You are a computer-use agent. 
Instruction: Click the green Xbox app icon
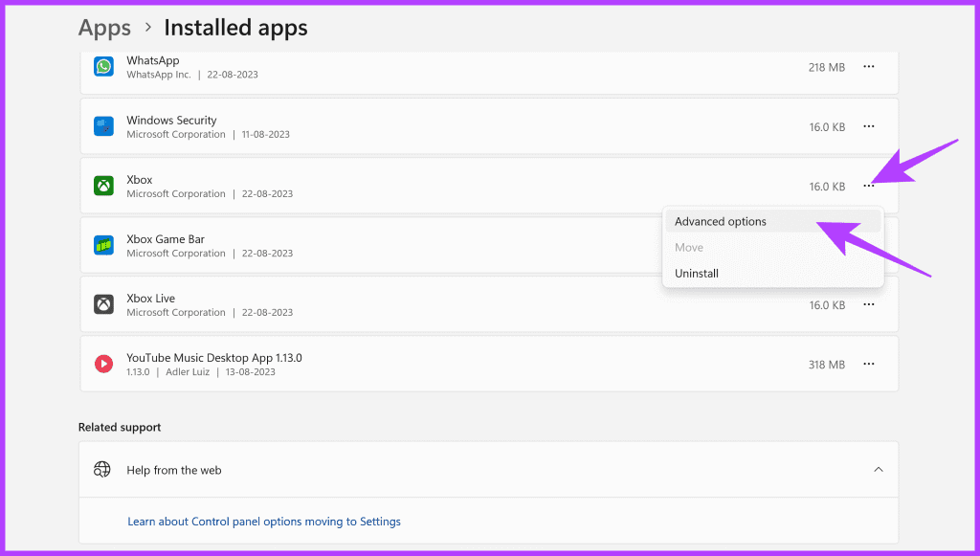point(103,186)
